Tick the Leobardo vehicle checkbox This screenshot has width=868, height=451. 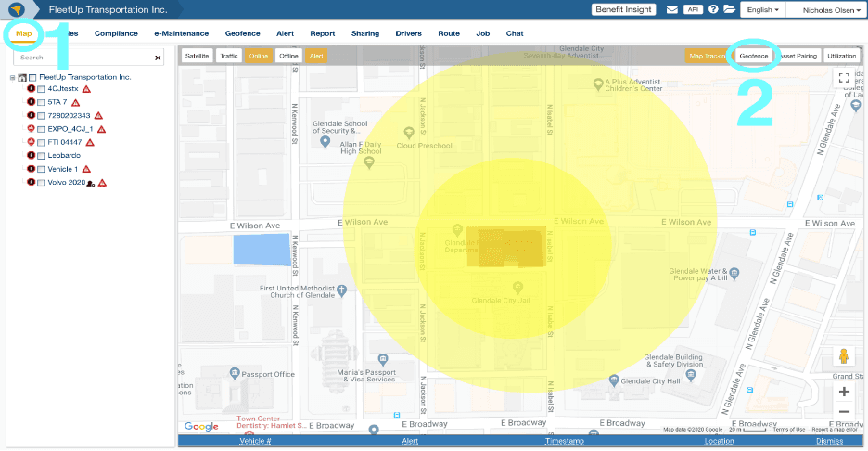pos(41,156)
